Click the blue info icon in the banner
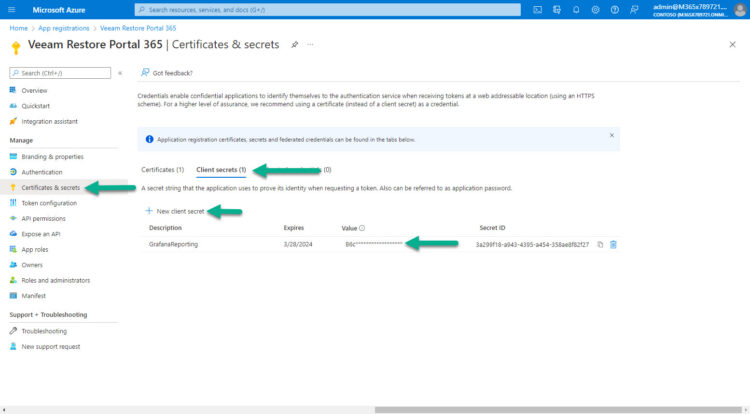This screenshot has height=414, width=750. [x=149, y=139]
